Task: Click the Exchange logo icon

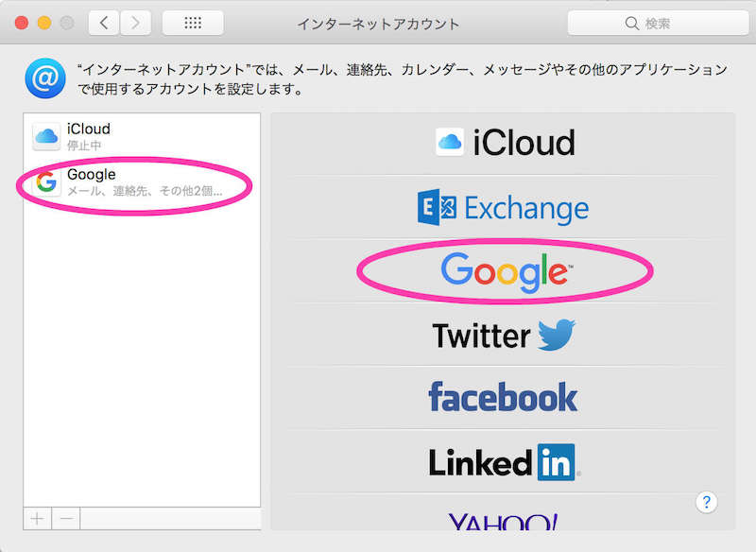Action: pyautogui.click(x=437, y=207)
